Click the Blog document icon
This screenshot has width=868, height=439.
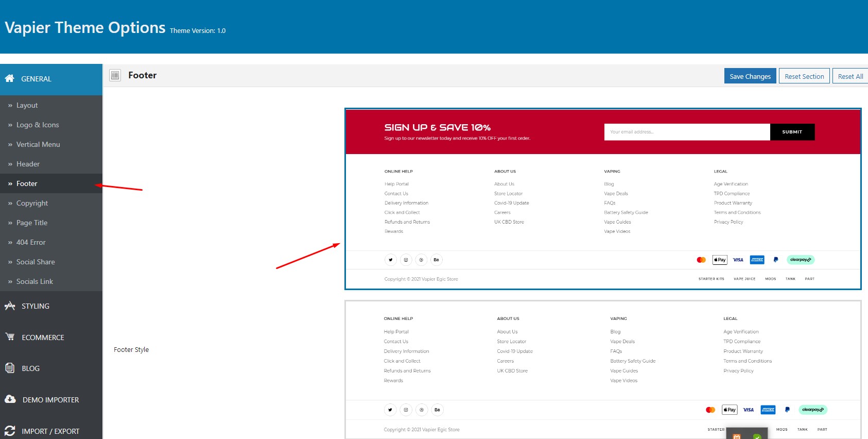[10, 368]
